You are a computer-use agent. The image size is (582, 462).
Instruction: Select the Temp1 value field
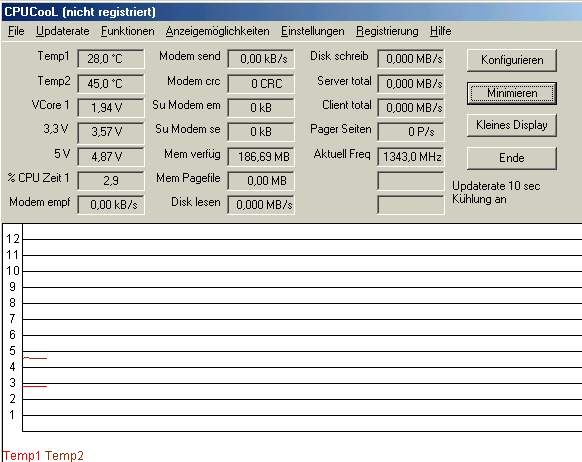[111, 59]
